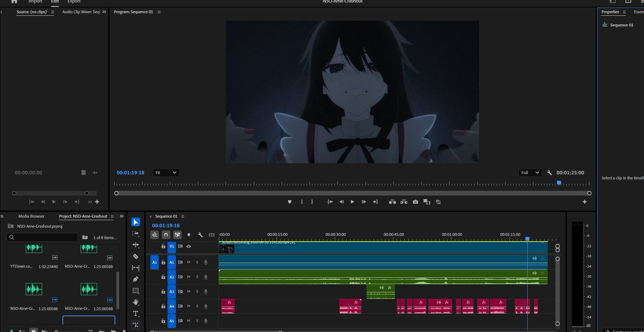
Task: Create new search bin in Project panel
Action: pyautogui.click(x=85, y=237)
